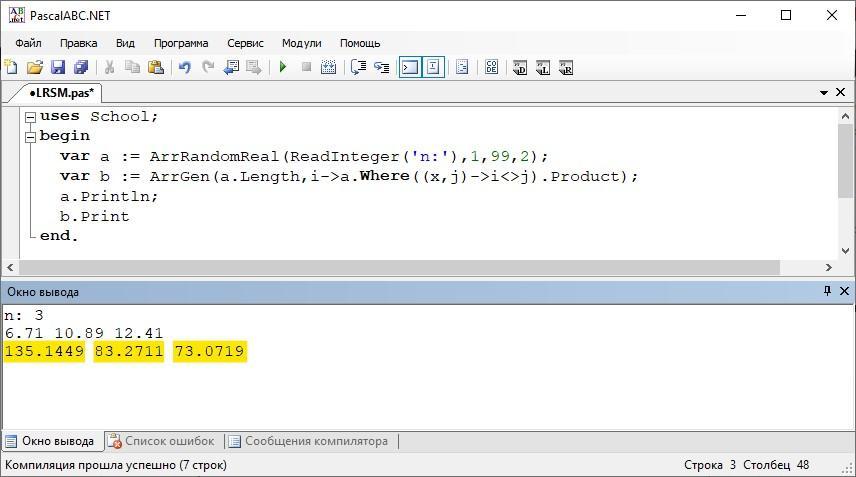Click the Open file folder icon
This screenshot has width=856, height=477.
click(x=35, y=67)
